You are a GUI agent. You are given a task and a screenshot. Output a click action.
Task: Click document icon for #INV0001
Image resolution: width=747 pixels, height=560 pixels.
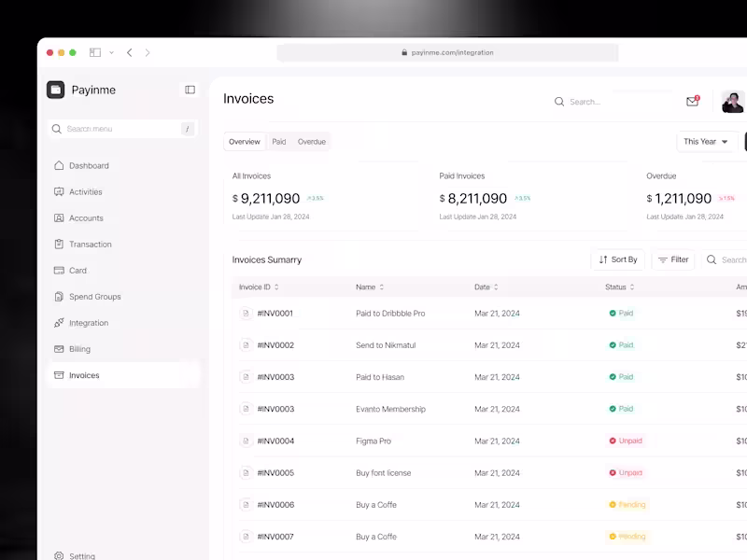pos(246,314)
